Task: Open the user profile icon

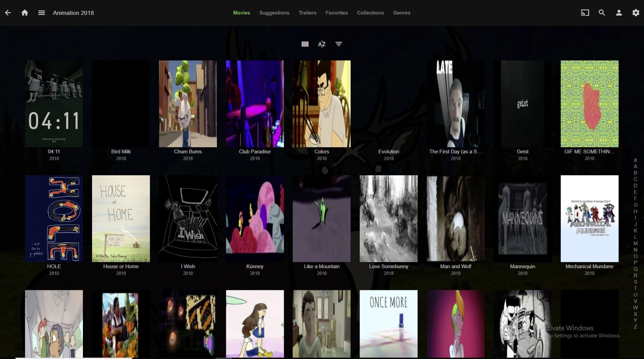Action: tap(619, 13)
